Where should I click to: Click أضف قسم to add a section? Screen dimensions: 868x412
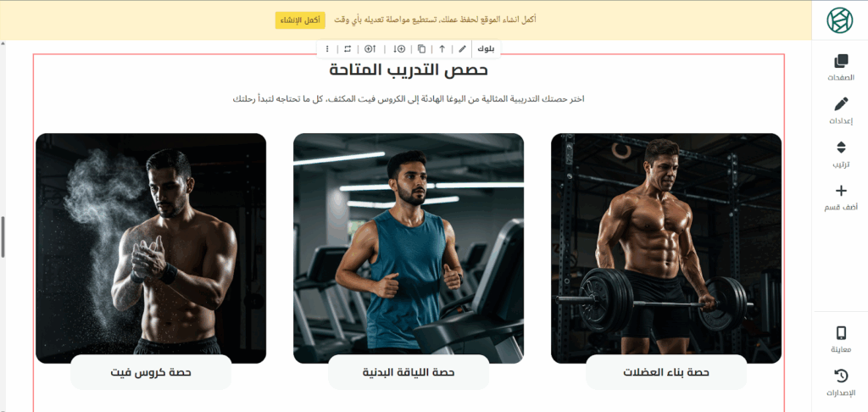(840, 198)
